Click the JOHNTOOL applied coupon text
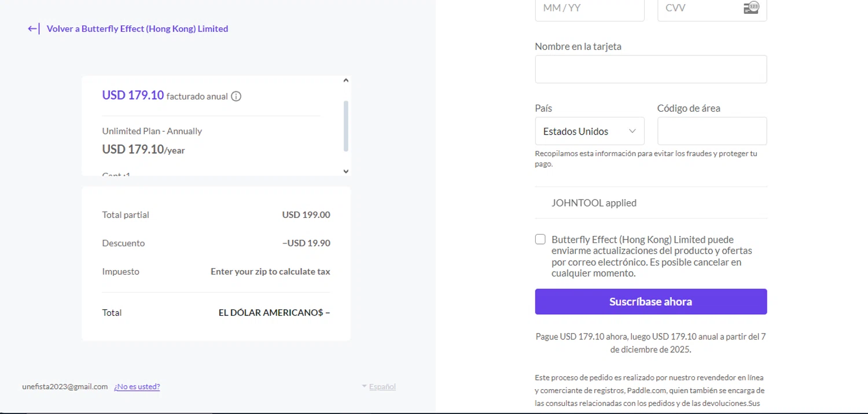868x414 pixels. coord(594,203)
